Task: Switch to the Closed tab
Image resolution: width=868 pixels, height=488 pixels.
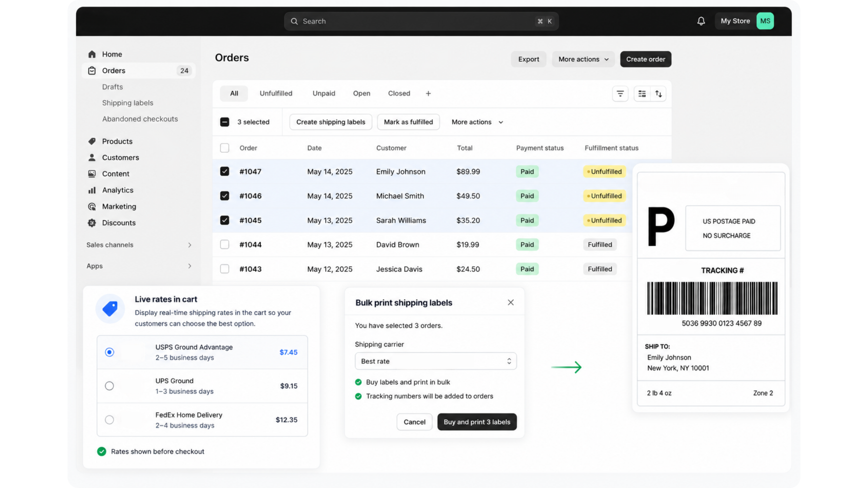Action: (x=399, y=94)
